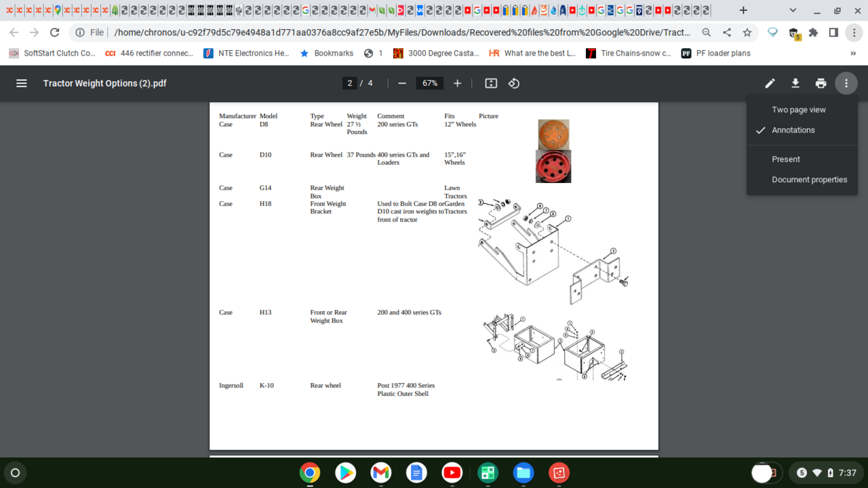Click the zoom percentage field
This screenshot has height=488, width=868.
(x=429, y=83)
